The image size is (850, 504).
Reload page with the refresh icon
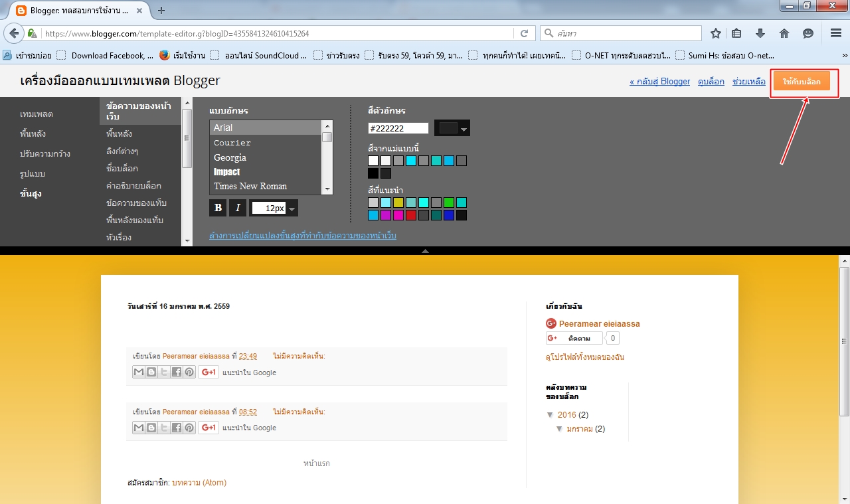click(524, 33)
